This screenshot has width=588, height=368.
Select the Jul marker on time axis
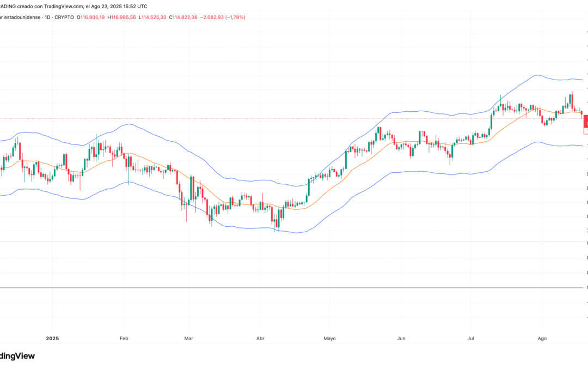point(471,339)
